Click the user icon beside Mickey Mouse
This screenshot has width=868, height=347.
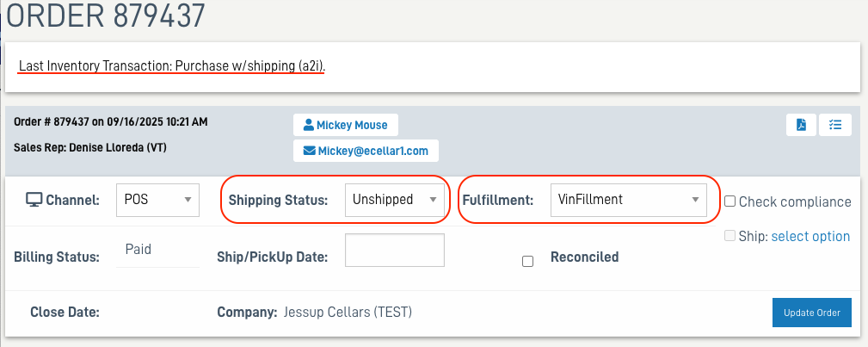click(x=308, y=125)
